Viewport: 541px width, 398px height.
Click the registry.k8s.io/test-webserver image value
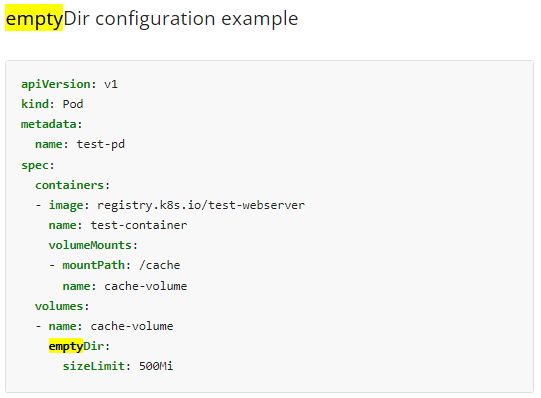(201, 205)
